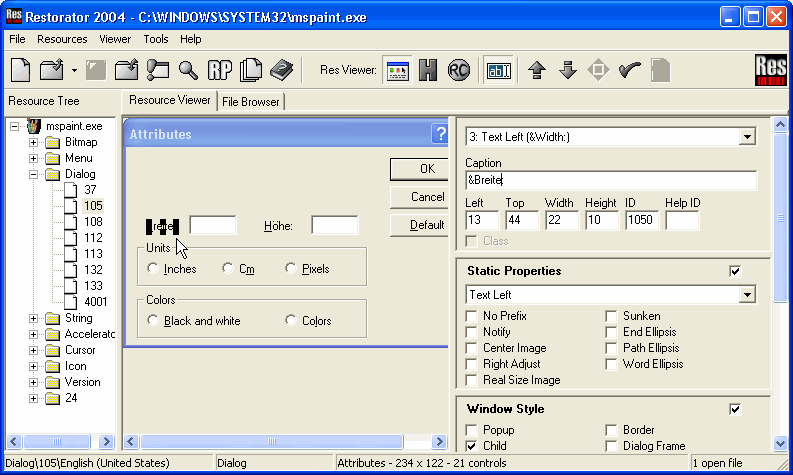Click the folder search (Find files) icon

point(158,70)
